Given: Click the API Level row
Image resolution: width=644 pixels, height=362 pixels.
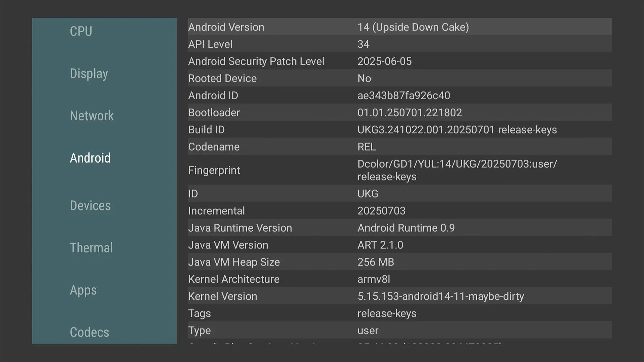Looking at the screenshot, I should [399, 44].
